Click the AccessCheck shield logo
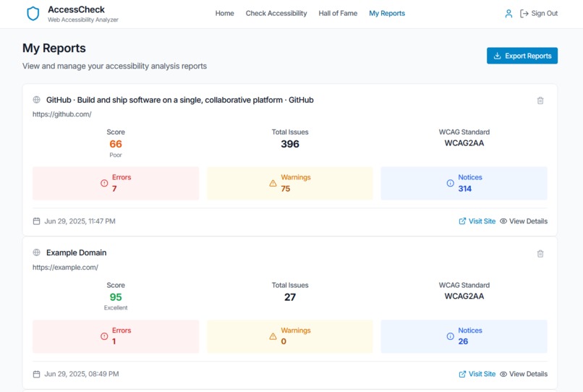The width and height of the screenshot is (583, 392). [33, 14]
